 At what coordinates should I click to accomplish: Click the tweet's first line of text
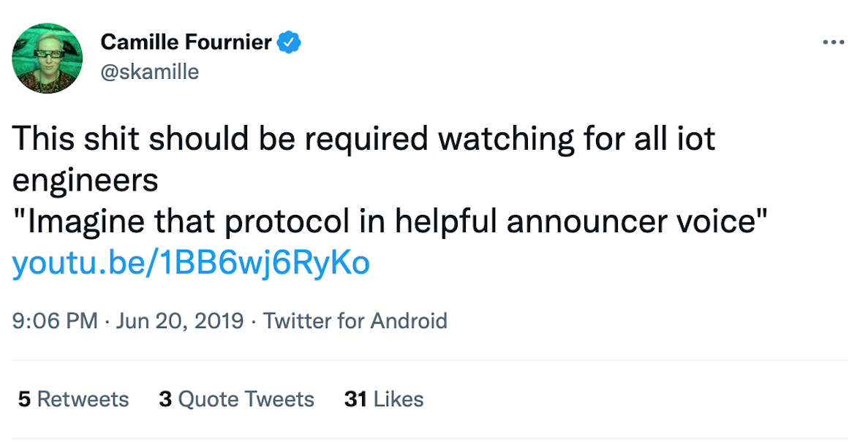point(363,138)
